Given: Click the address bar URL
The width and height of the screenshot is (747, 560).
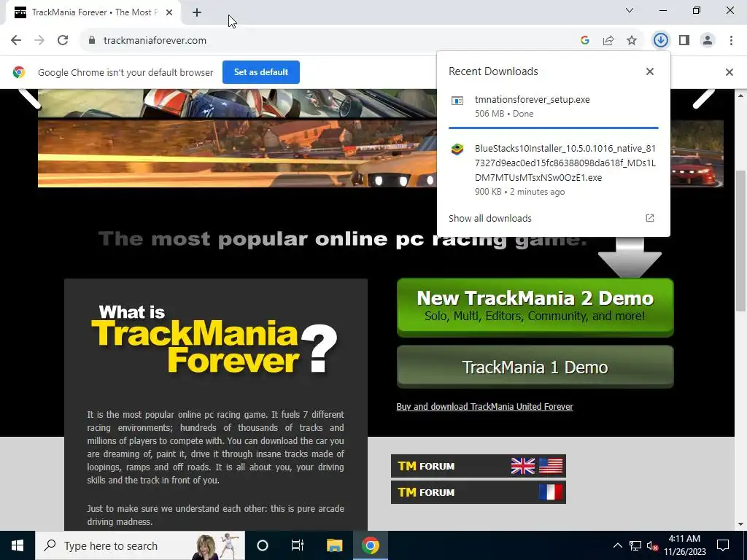Looking at the screenshot, I should pyautogui.click(x=155, y=40).
